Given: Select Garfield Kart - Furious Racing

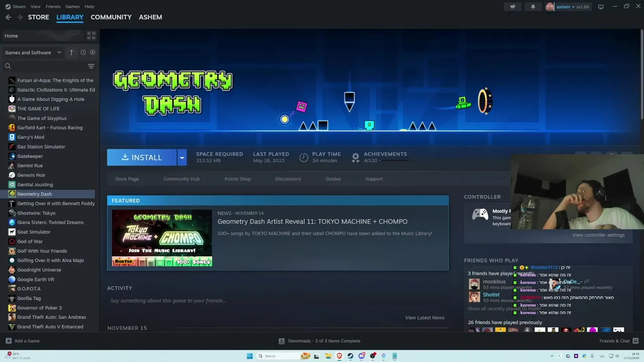Looking at the screenshot, I should (x=50, y=128).
